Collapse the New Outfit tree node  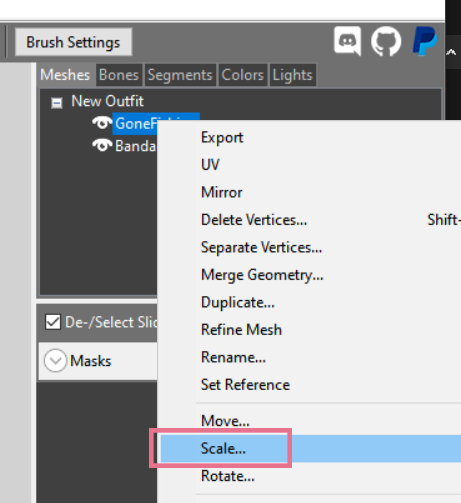click(x=56, y=103)
